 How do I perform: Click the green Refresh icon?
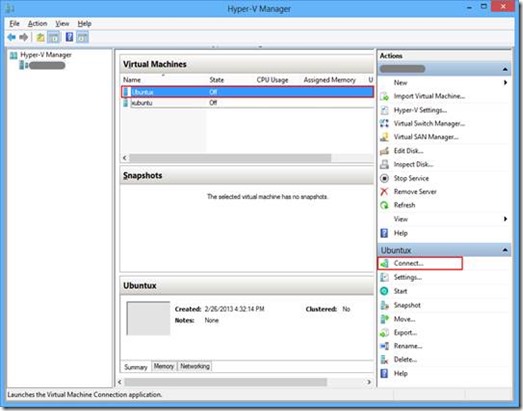[384, 205]
